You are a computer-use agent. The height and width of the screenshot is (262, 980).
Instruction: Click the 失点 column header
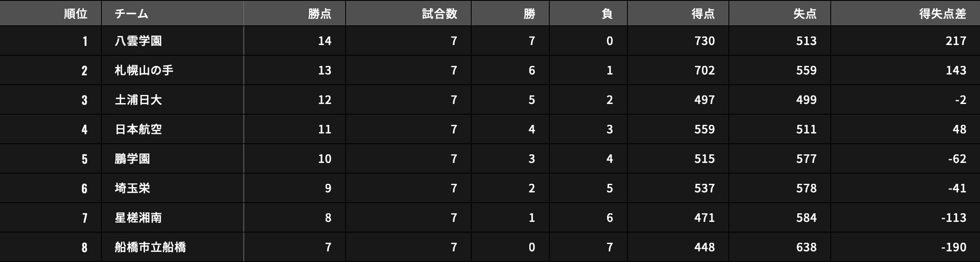tap(805, 14)
